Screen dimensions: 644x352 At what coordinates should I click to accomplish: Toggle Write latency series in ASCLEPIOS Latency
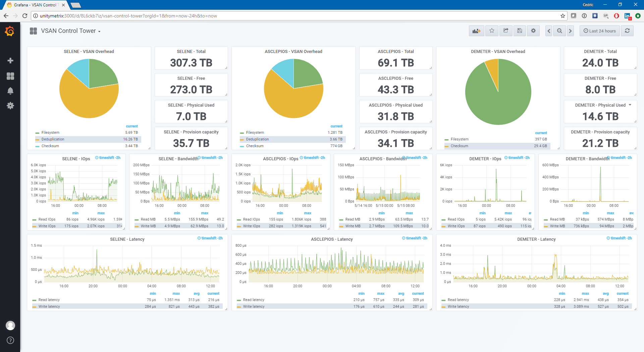(254, 306)
